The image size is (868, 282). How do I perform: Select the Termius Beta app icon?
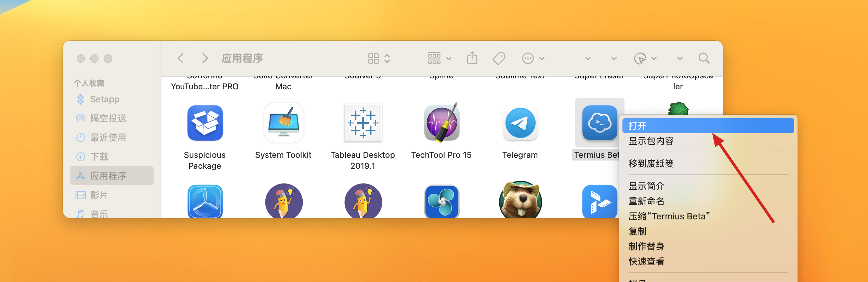pyautogui.click(x=599, y=123)
